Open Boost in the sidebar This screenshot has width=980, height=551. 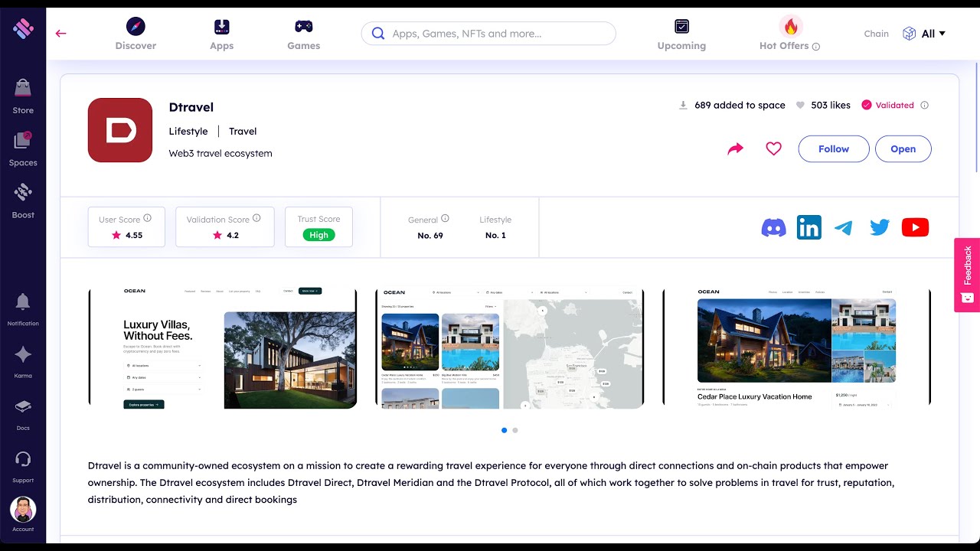click(x=23, y=201)
